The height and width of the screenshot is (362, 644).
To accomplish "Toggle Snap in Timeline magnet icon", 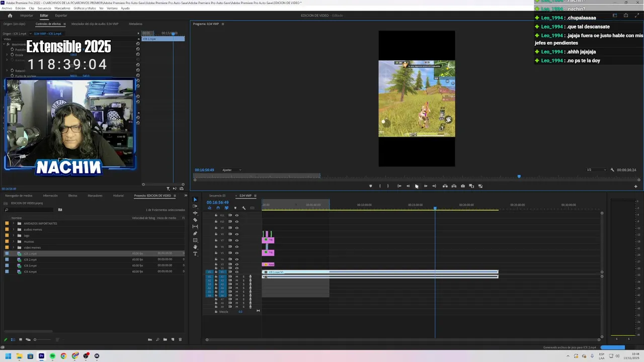I will coord(218,208).
